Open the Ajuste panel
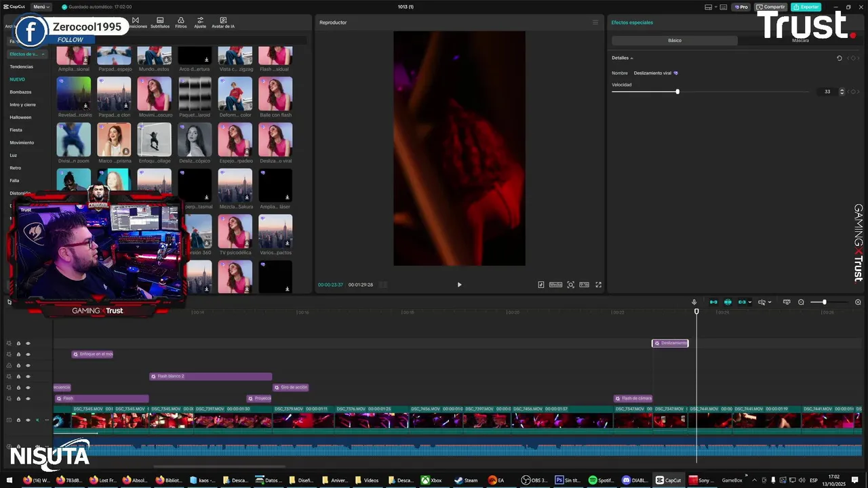Viewport: 868px width, 488px height. (200, 22)
